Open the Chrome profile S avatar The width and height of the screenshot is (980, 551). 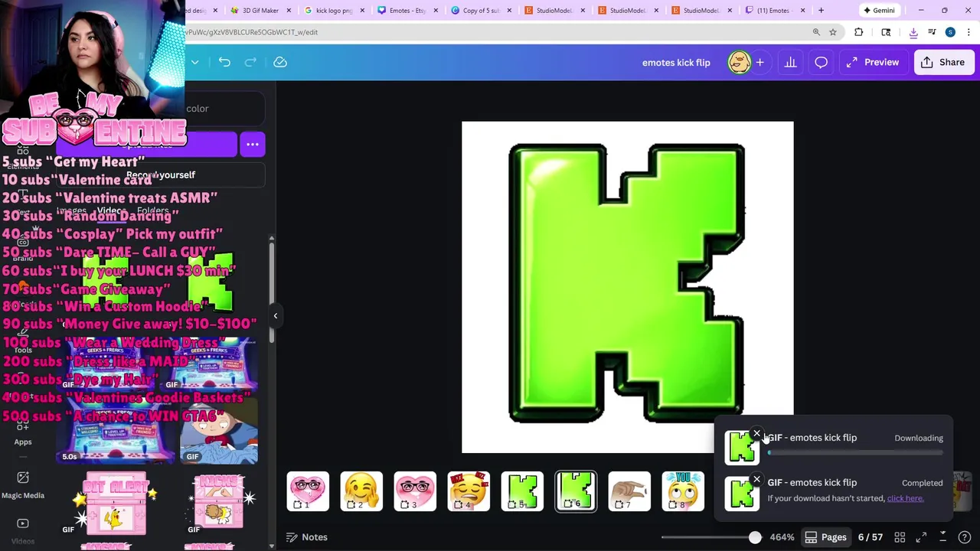coord(950,32)
